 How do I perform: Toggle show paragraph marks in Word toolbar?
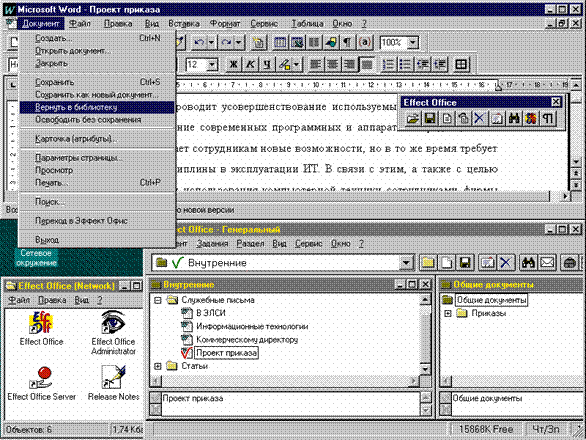348,43
